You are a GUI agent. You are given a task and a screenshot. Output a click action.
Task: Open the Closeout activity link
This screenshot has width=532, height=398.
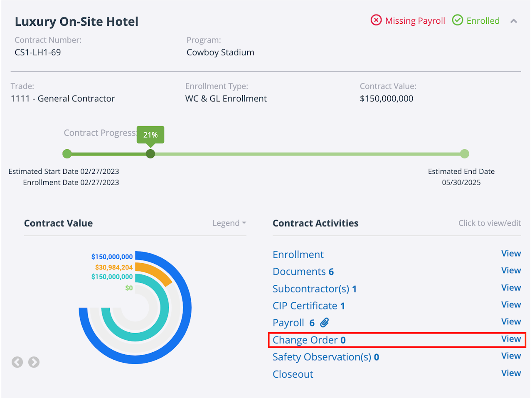click(293, 374)
